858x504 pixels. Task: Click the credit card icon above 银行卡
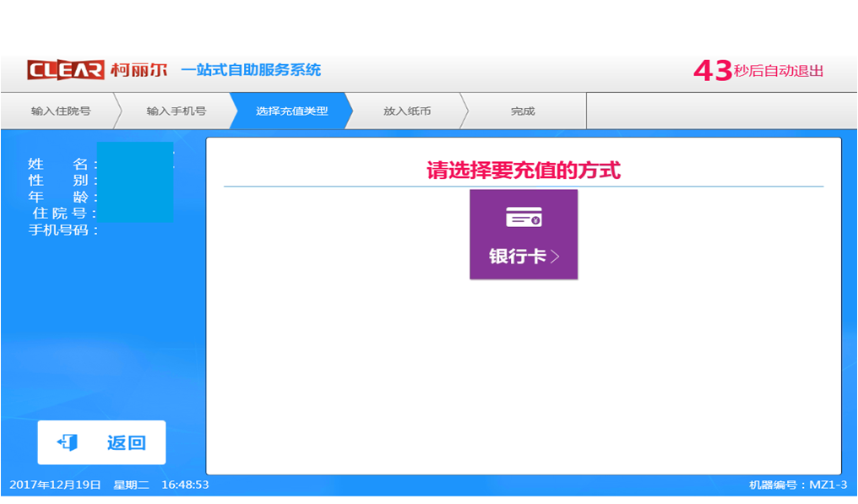524,217
